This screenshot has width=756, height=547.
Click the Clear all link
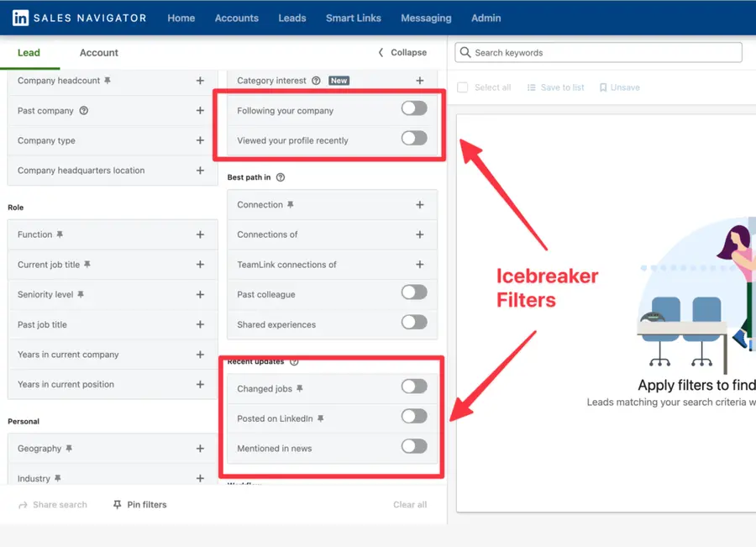pos(410,504)
